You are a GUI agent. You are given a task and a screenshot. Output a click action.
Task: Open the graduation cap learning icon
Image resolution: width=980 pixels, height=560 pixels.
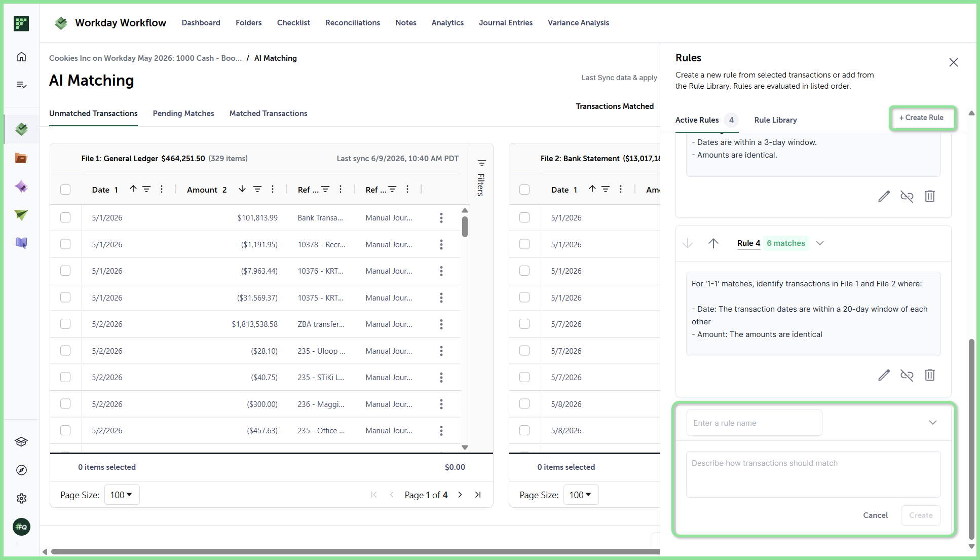(21, 442)
